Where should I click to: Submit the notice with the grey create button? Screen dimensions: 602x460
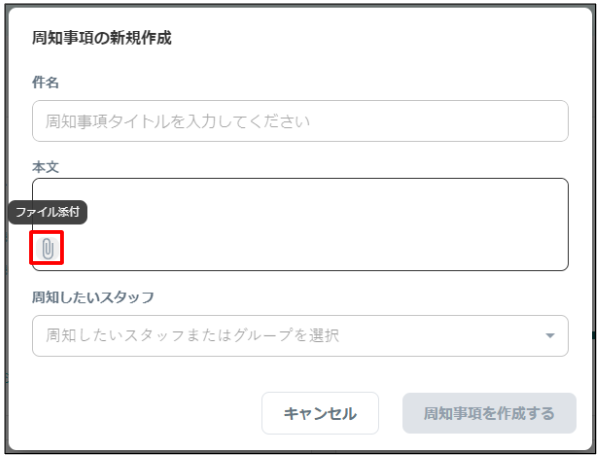489,413
